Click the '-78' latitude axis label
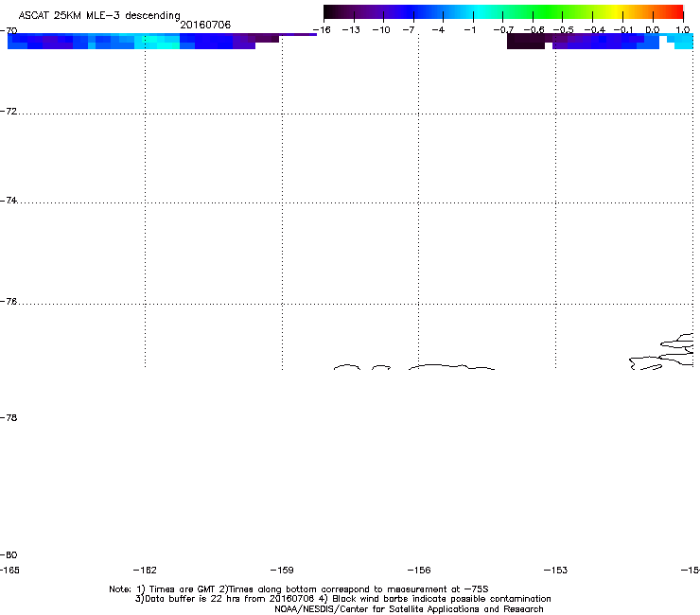Image resolution: width=700 pixels, height=615 pixels. coord(9,417)
